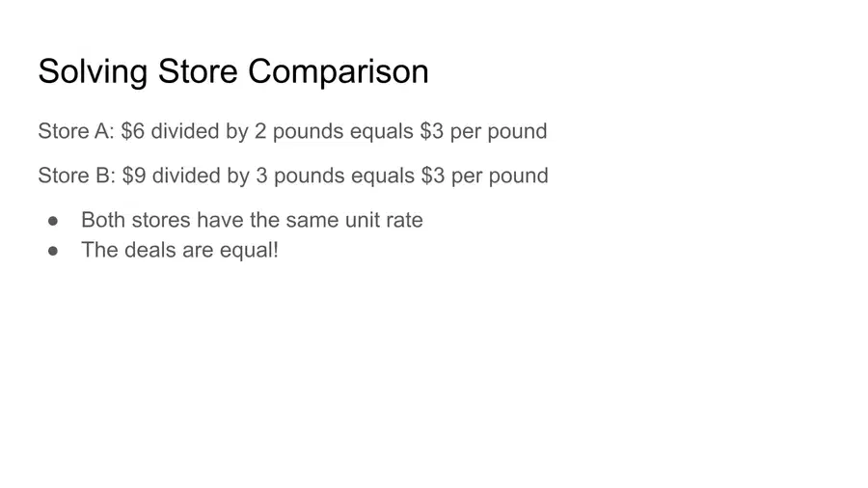Screen dimensions: 868x488
Task: Click the word "Store" in the slide title
Action: pyautogui.click(x=198, y=72)
